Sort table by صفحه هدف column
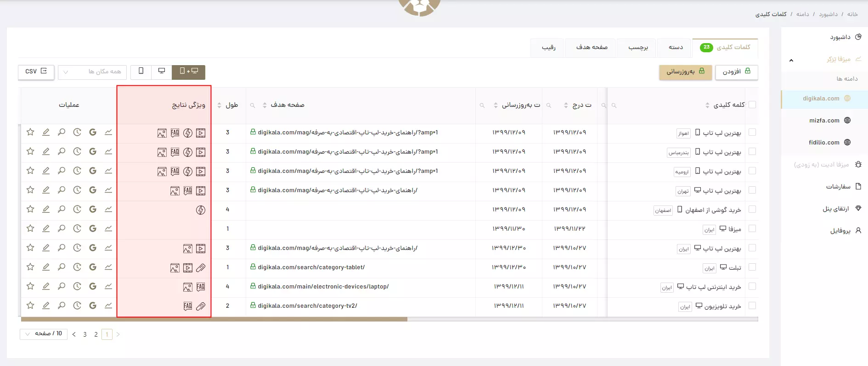The image size is (868, 366). [x=265, y=105]
